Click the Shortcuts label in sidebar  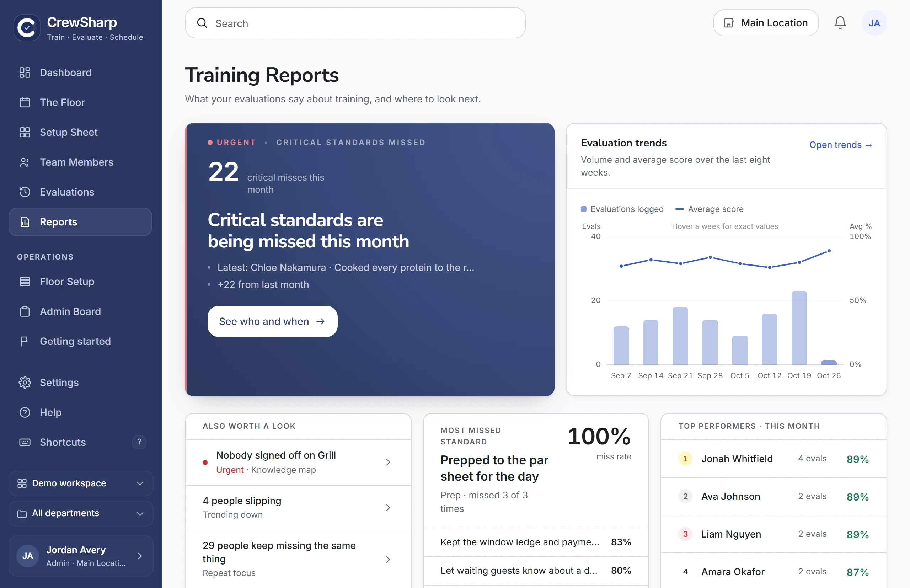coord(63,442)
